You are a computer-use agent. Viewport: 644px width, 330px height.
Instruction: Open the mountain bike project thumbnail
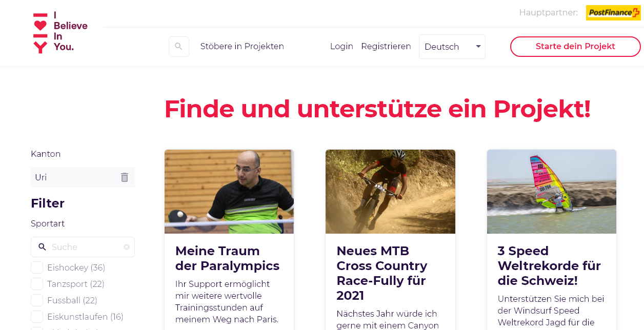tap(390, 192)
